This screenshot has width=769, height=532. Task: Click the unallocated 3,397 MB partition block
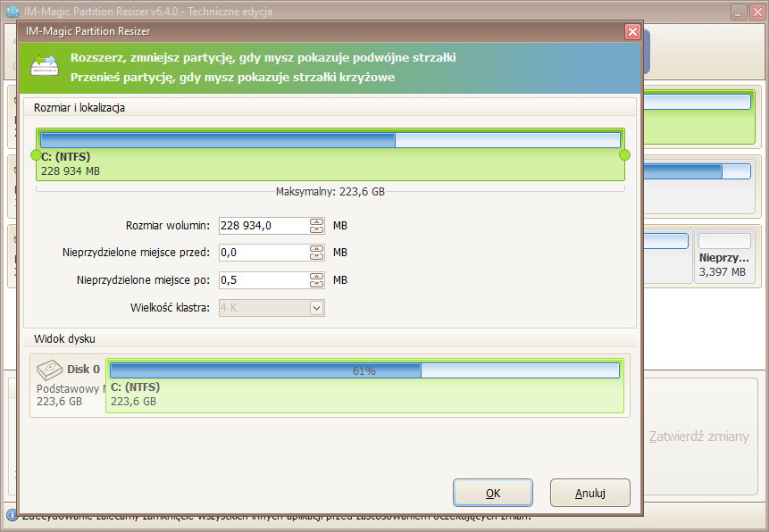tap(723, 256)
